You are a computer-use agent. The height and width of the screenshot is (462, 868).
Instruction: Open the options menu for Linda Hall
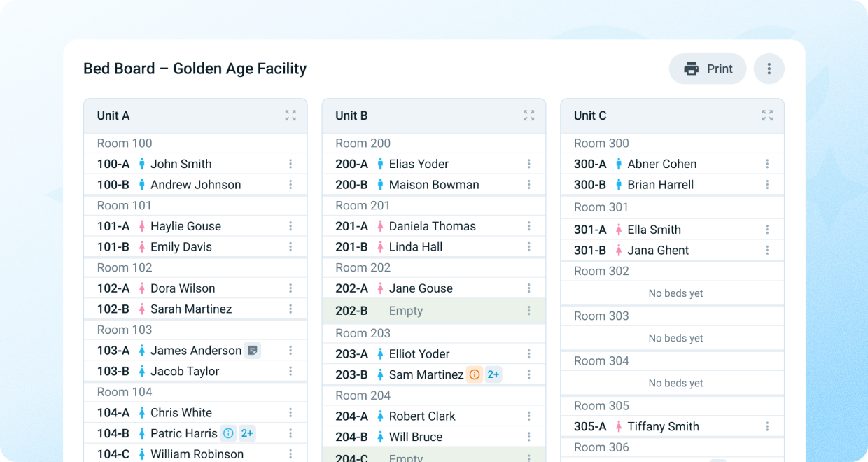point(529,246)
